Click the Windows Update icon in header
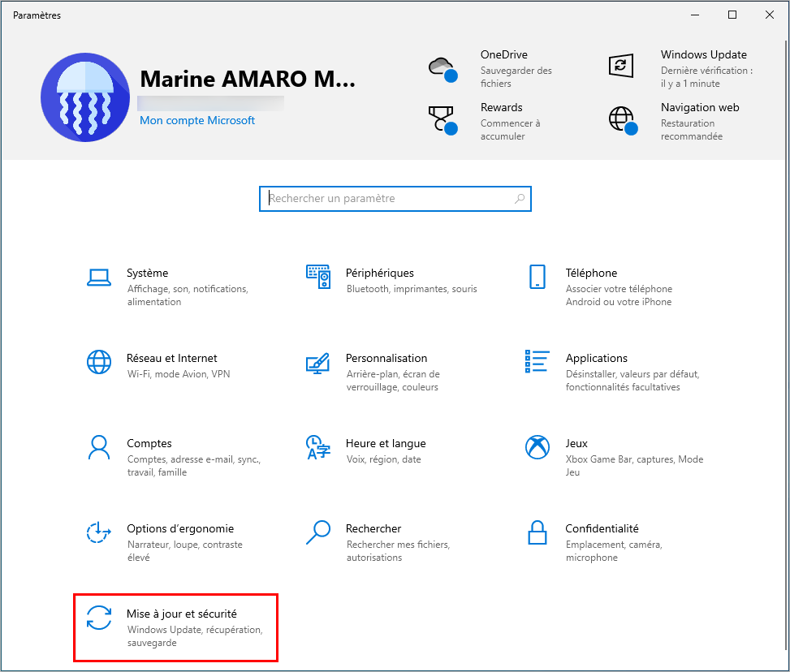This screenshot has width=790, height=672. [x=620, y=66]
